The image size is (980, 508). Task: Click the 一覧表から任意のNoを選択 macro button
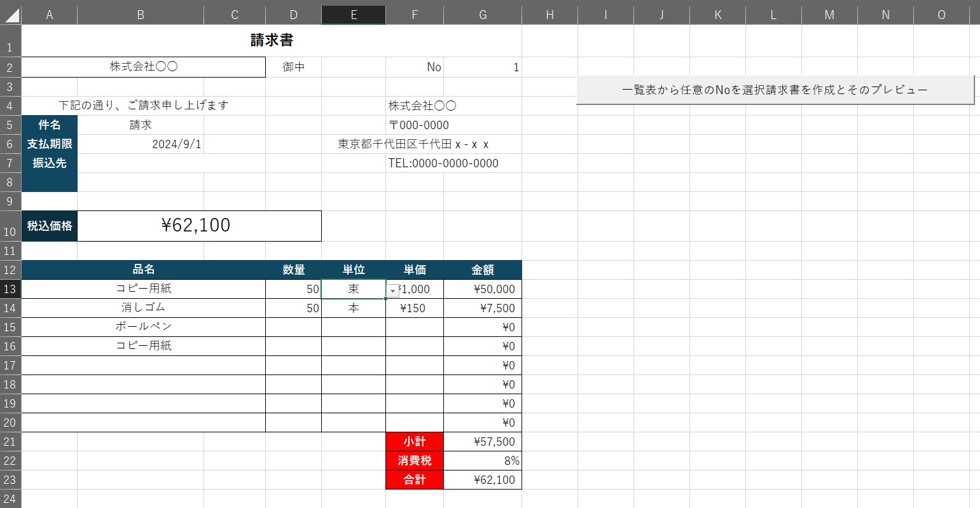point(775,90)
